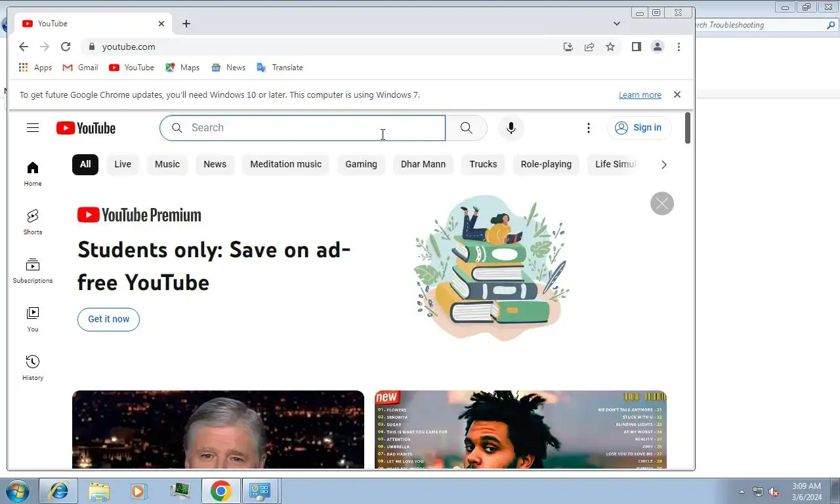Select the Role-playing chip
The height and width of the screenshot is (504, 840).
(x=546, y=164)
